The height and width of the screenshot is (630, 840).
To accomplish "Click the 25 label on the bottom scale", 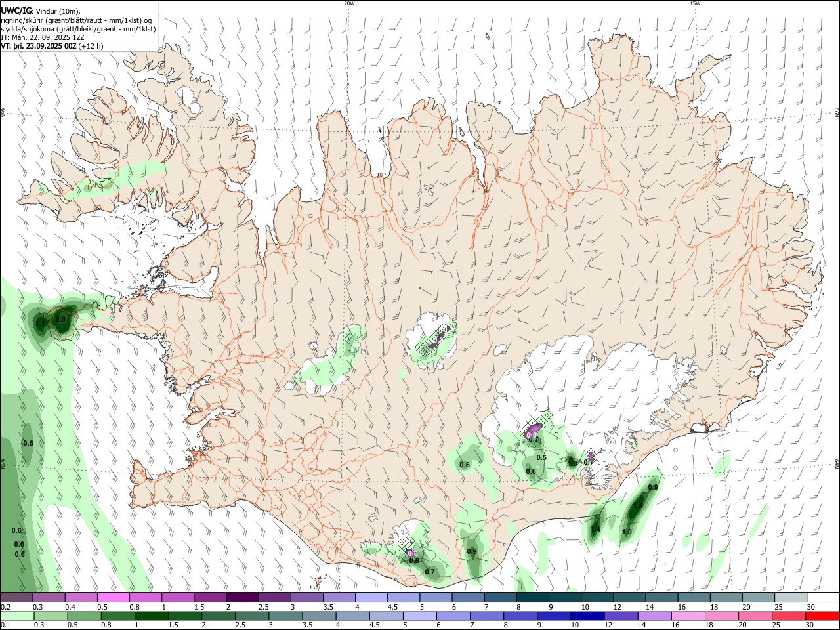I will click(776, 625).
